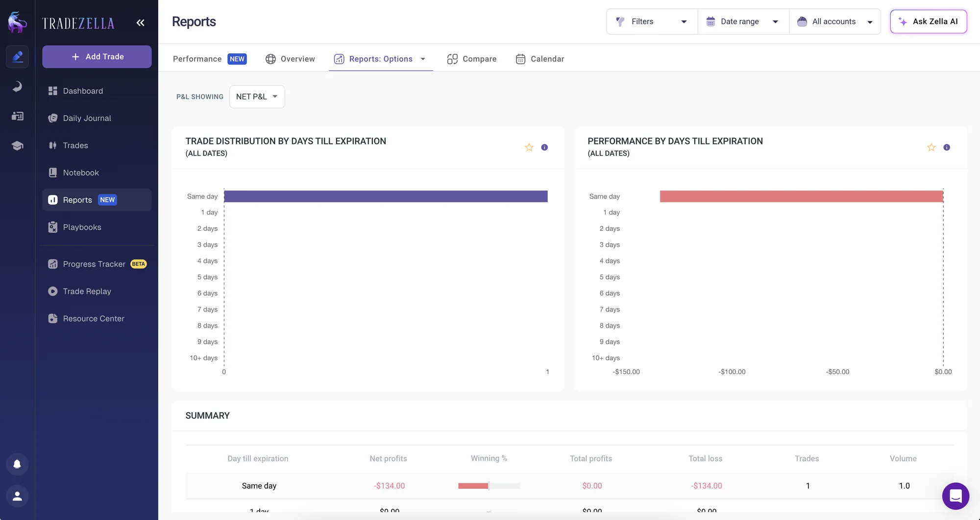The width and height of the screenshot is (980, 520).
Task: Click the Same day winning % progress bar
Action: pos(489,486)
